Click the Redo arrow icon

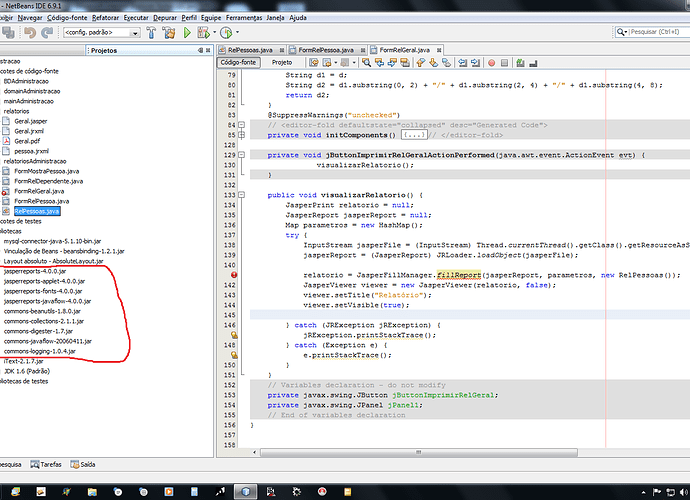point(47,32)
